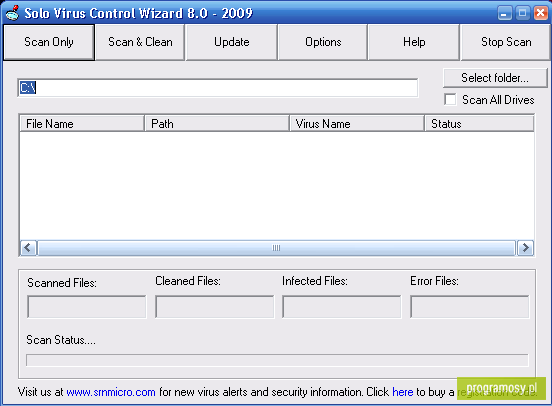Open the Help section
The width and height of the screenshot is (552, 406).
pos(414,42)
